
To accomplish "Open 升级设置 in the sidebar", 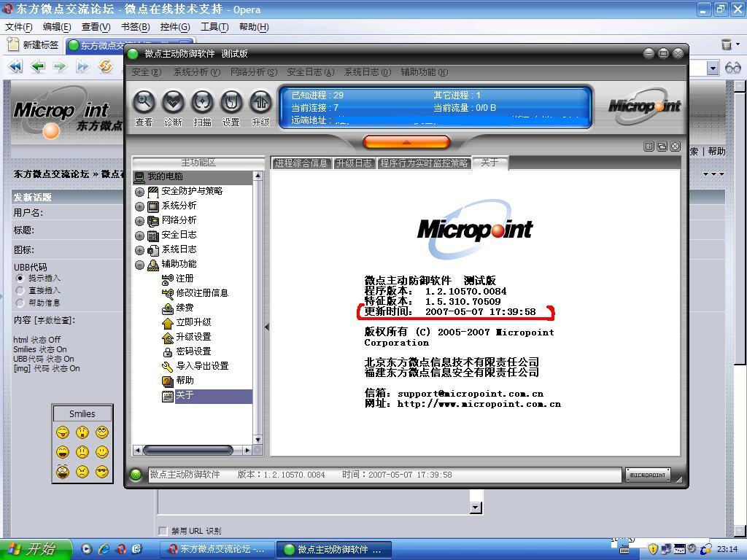I will point(193,337).
